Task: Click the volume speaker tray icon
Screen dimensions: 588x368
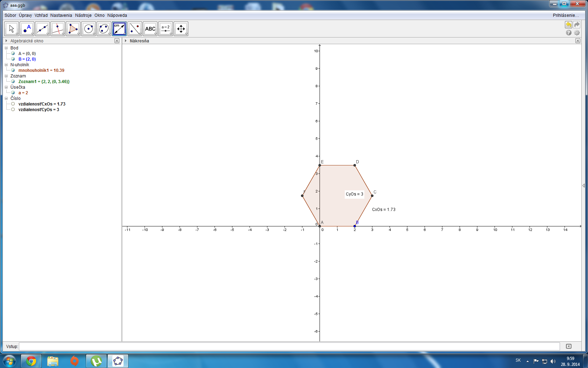Action: [553, 361]
